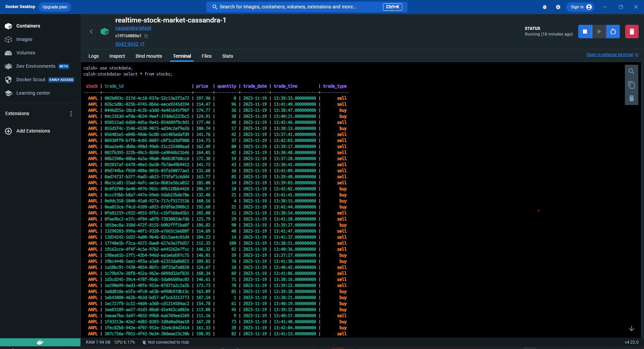
Task: Open the Files tab
Action: [207, 56]
